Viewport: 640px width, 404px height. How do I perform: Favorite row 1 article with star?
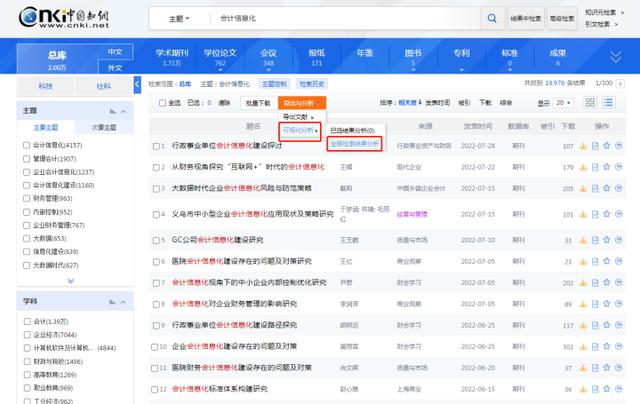coord(607,146)
